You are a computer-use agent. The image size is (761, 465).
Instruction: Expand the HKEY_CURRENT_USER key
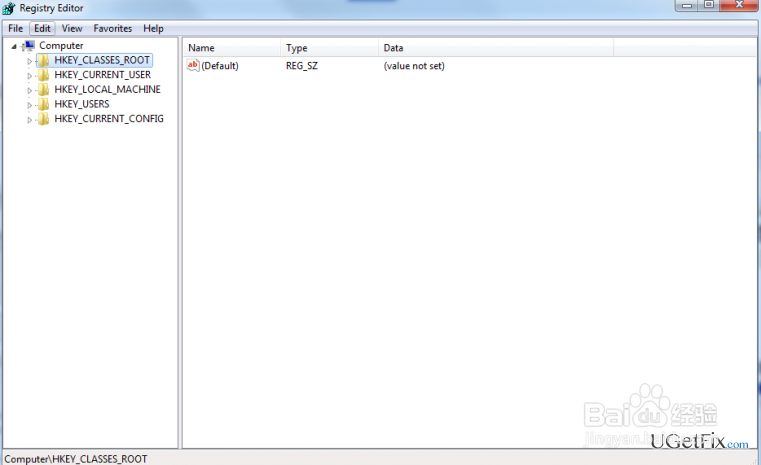click(29, 76)
